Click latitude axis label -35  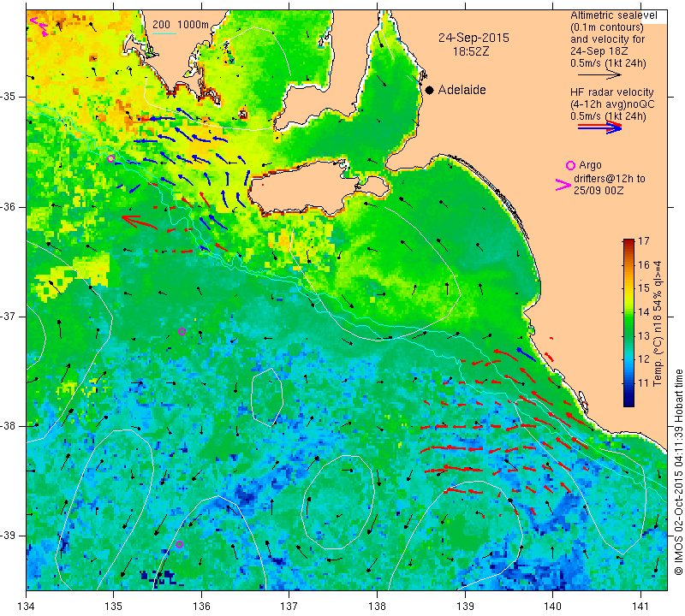11,97
